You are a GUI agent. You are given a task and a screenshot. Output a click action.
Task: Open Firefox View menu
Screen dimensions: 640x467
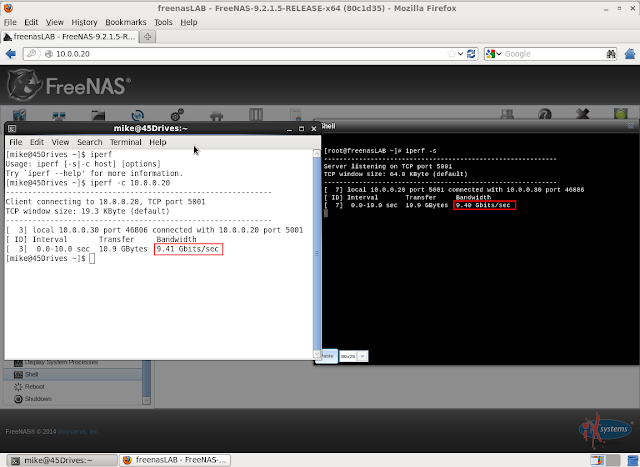point(54,22)
